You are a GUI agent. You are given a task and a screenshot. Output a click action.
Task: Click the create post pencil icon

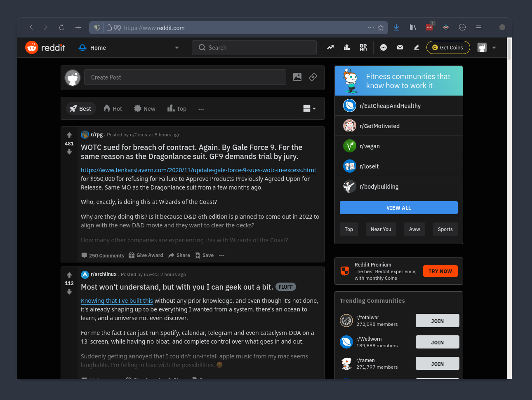coord(417,47)
